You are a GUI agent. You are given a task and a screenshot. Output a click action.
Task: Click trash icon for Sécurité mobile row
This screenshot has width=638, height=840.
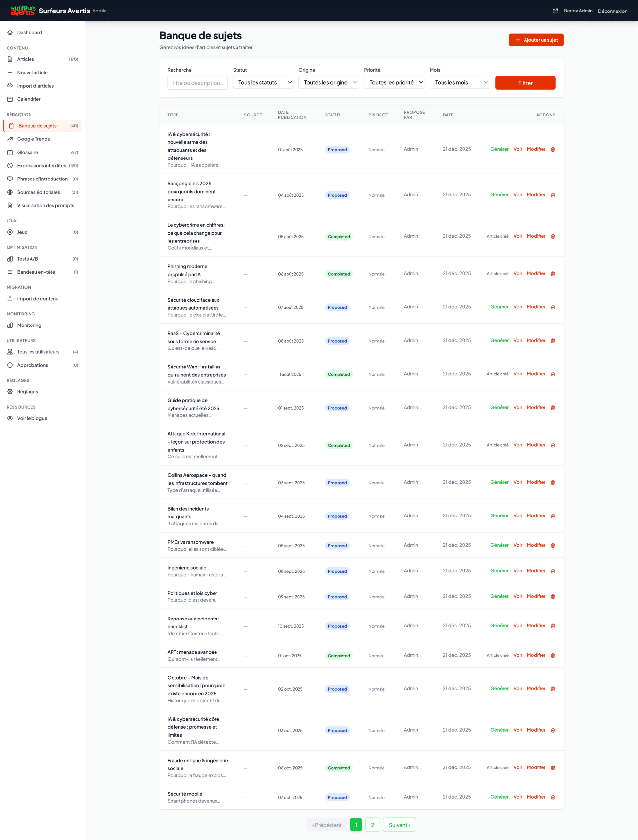tap(553, 797)
